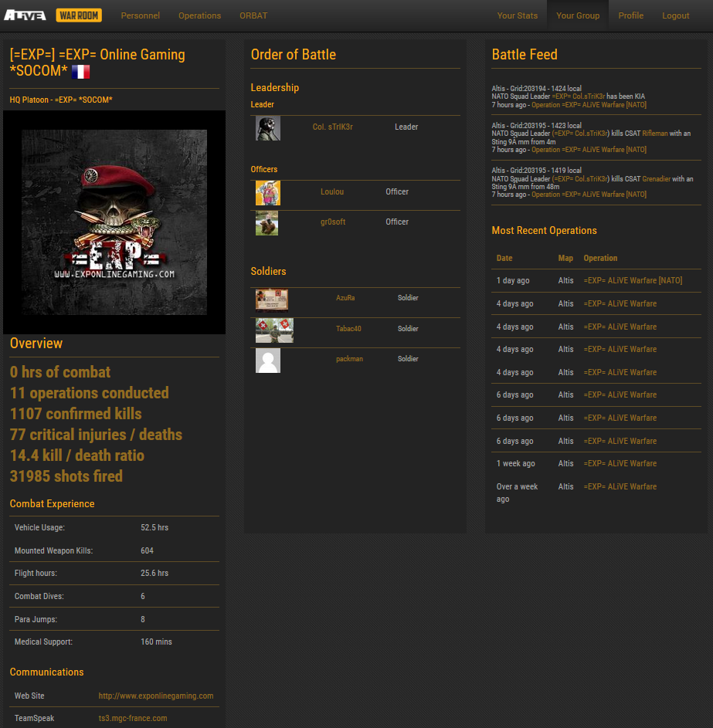Click Tabac40's avatar image
713x728 pixels.
click(274, 330)
